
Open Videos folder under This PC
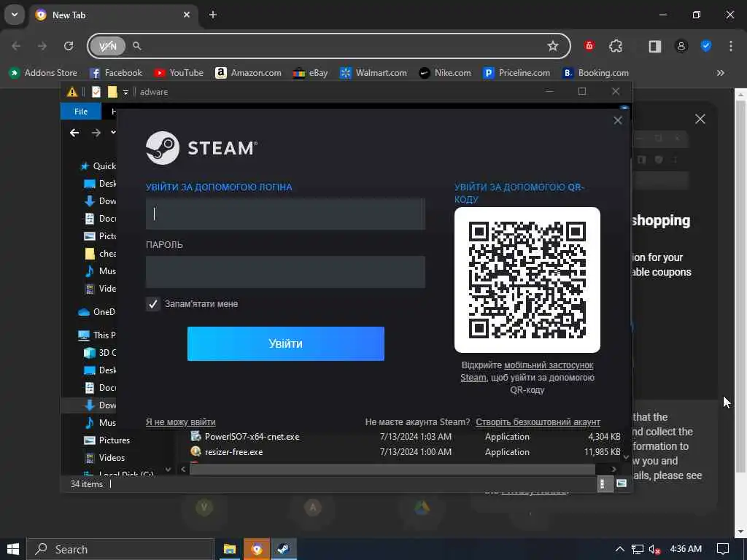pos(104,458)
